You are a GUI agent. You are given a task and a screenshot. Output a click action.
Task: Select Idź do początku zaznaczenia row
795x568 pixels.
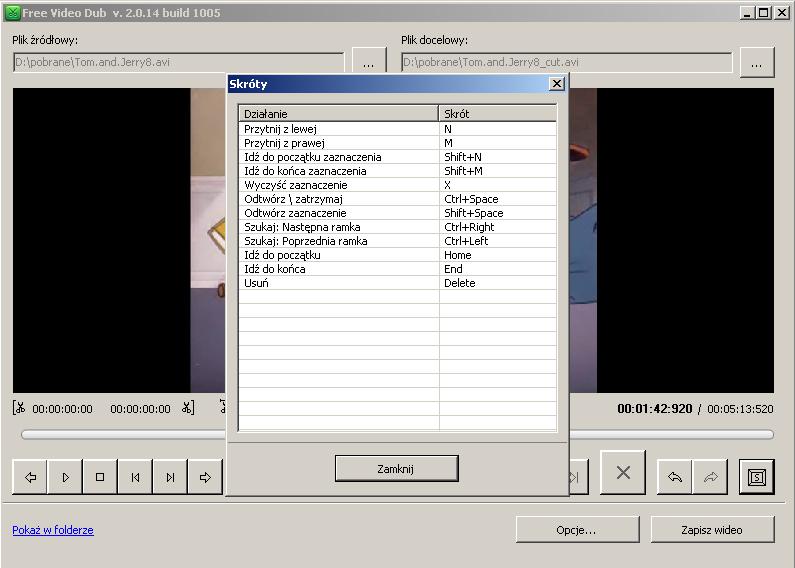[x=398, y=157]
